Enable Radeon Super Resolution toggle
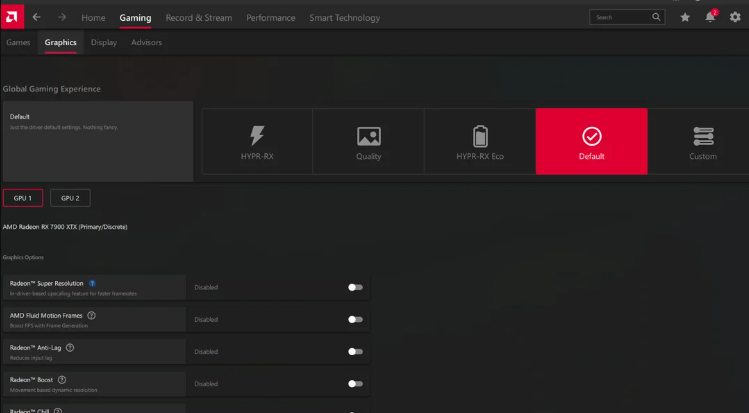The height and width of the screenshot is (413, 749). pos(354,287)
